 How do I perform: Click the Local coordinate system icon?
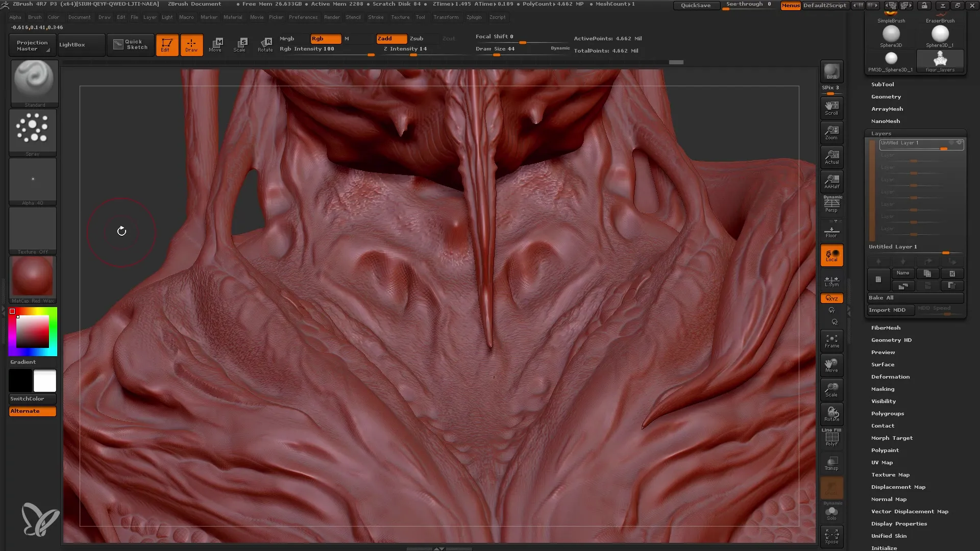(x=832, y=256)
